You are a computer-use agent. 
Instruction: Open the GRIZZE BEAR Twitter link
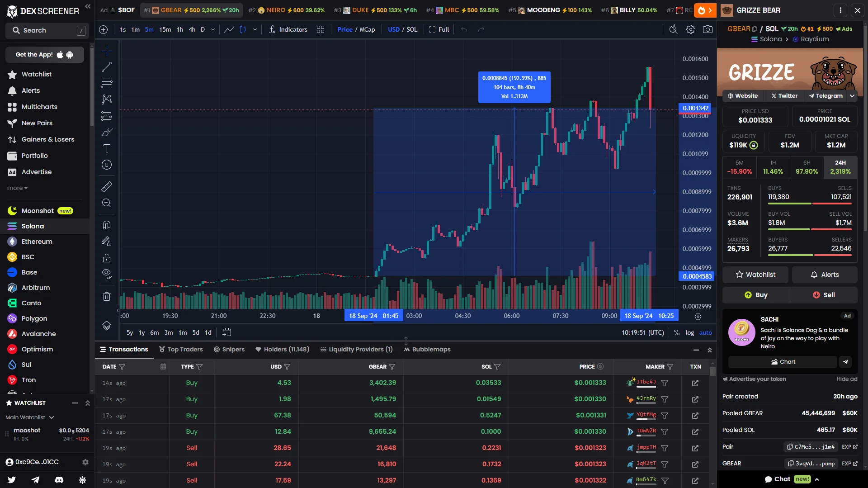(x=783, y=96)
